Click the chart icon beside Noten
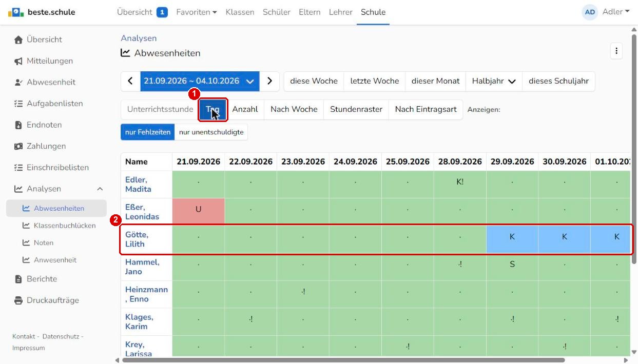Image resolution: width=638 pixels, height=364 pixels. tap(26, 242)
